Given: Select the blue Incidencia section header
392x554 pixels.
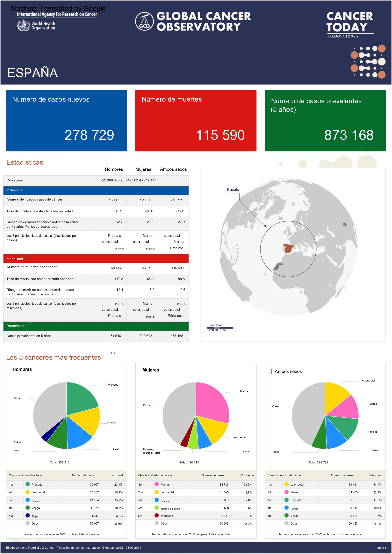Looking at the screenshot, I should click(x=96, y=190).
